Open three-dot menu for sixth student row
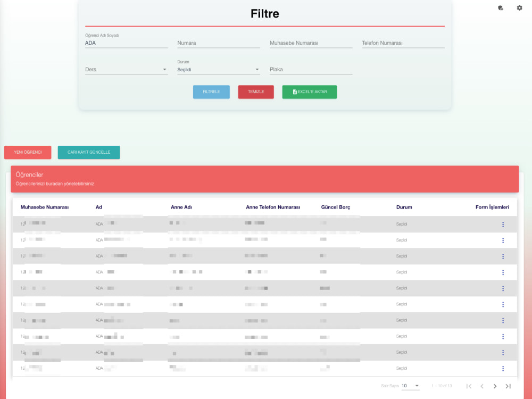Viewport: 532px width, 399px height. click(x=503, y=304)
